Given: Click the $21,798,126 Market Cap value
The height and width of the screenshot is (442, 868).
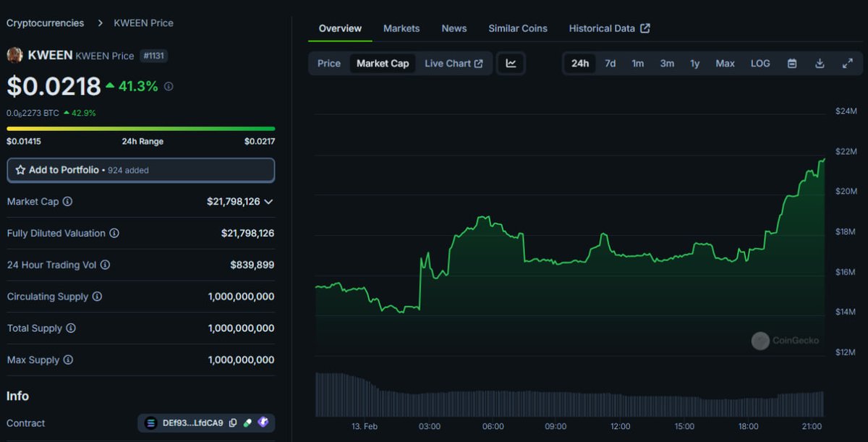Looking at the screenshot, I should tap(233, 202).
